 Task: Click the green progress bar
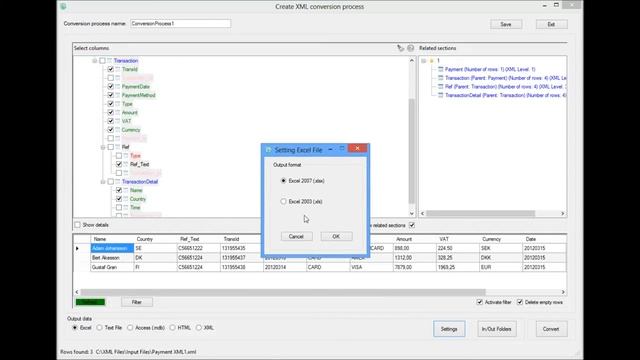point(90,302)
